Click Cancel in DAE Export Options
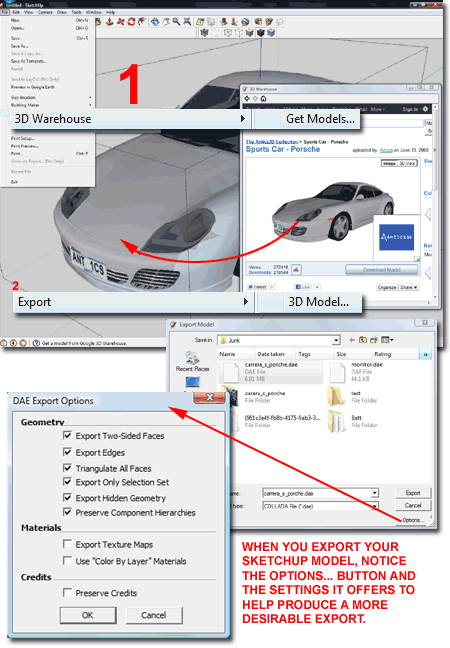Viewport: 450px width, 648px height. click(154, 615)
